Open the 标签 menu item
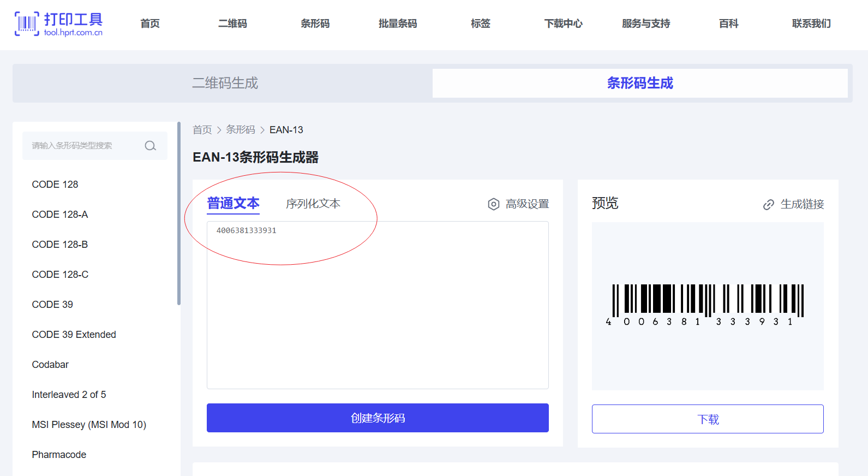Image resolution: width=868 pixels, height=476 pixels. (481, 23)
